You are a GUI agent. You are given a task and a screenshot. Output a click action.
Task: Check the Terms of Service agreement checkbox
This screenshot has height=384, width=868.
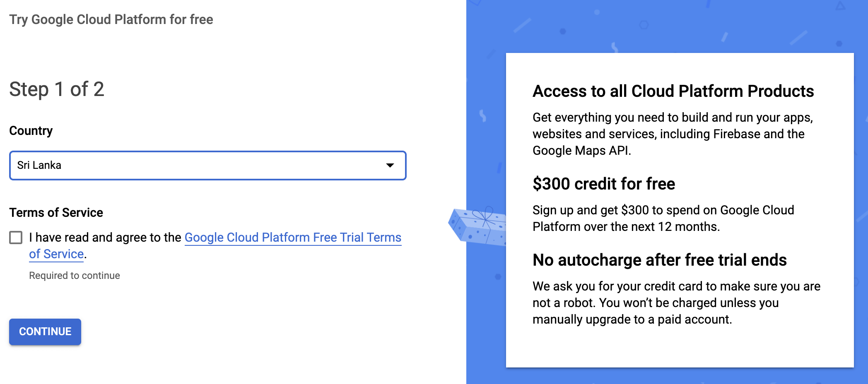(x=16, y=238)
